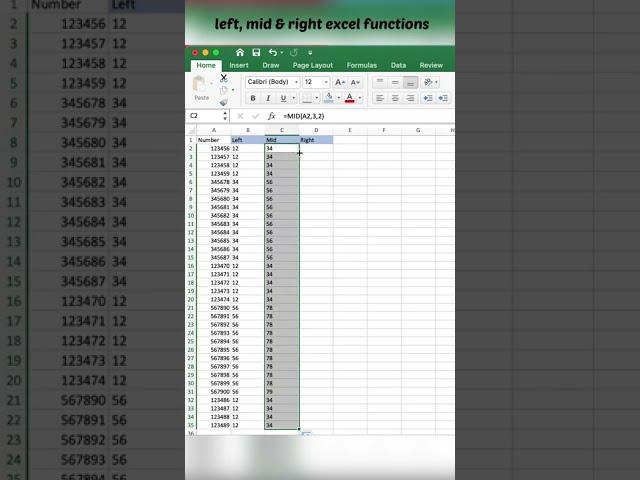
Task: Toggle italic formatting
Action: (268, 98)
